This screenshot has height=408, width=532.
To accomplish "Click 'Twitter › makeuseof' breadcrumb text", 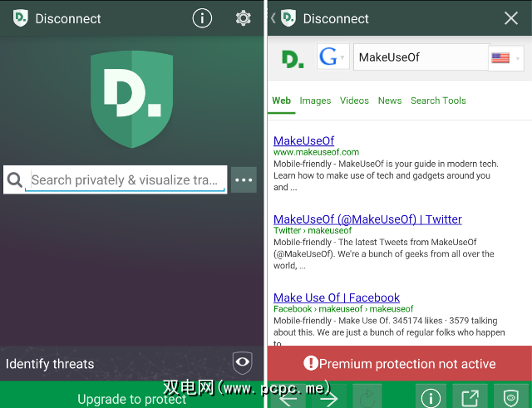I will click(313, 231).
